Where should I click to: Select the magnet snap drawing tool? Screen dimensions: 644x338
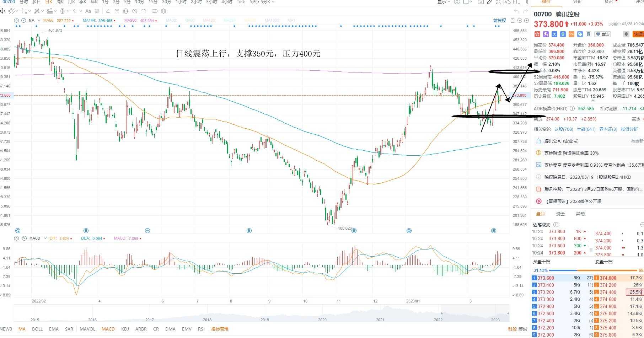[x=117, y=11]
